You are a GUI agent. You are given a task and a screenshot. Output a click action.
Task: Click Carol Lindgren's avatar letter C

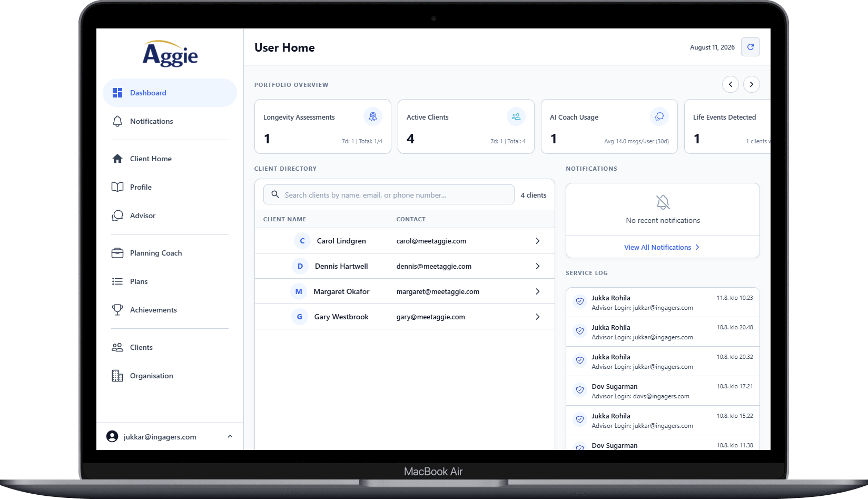[302, 241]
